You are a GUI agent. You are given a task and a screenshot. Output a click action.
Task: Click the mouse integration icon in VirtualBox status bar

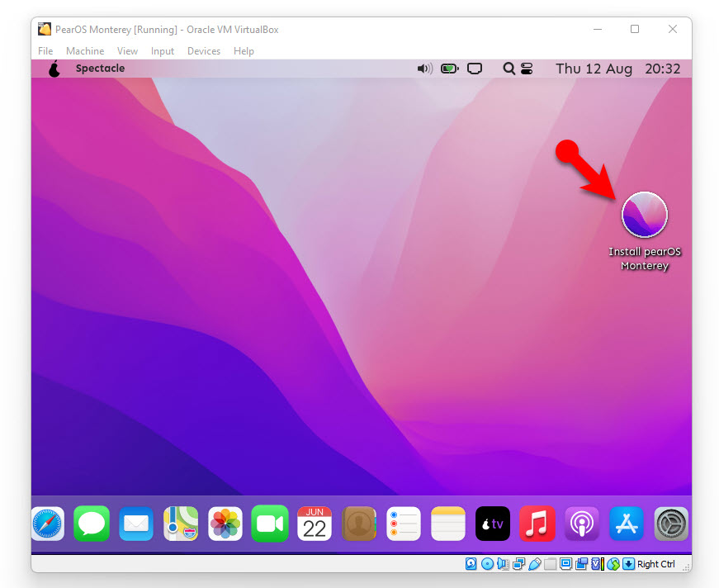coord(613,564)
